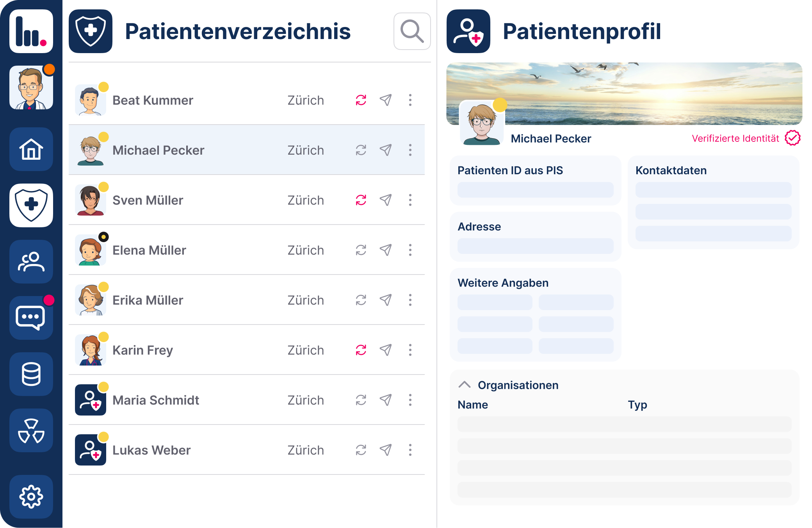812x528 pixels.
Task: Open the Home page from sidebar
Action: click(x=31, y=149)
